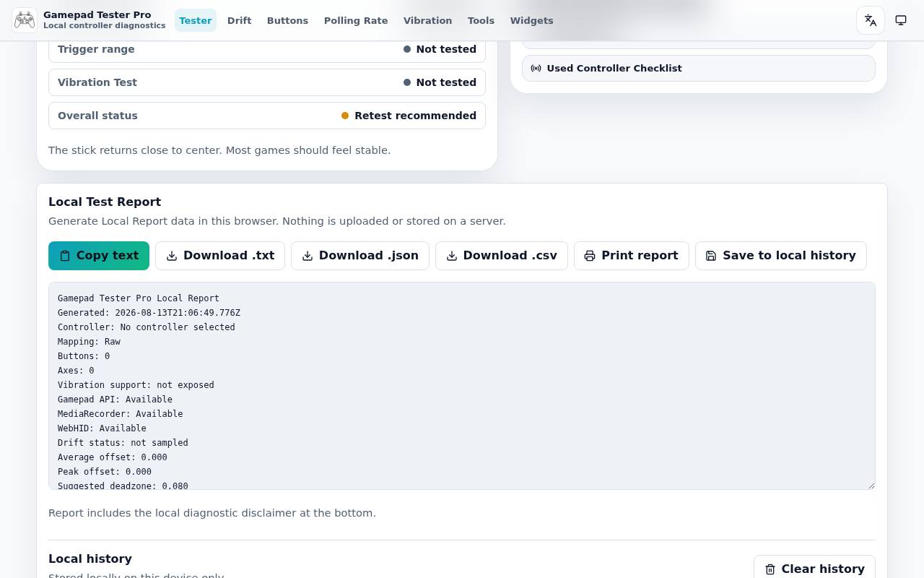924x578 pixels.
Task: Click the 'Mapping: Raw' report line
Action: [89, 342]
